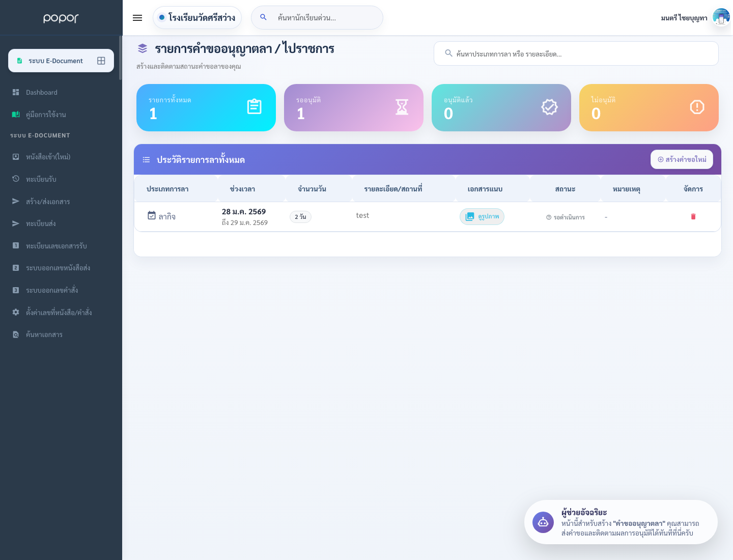Click the สถานะ column header
The width and height of the screenshot is (733, 560).
tap(566, 189)
